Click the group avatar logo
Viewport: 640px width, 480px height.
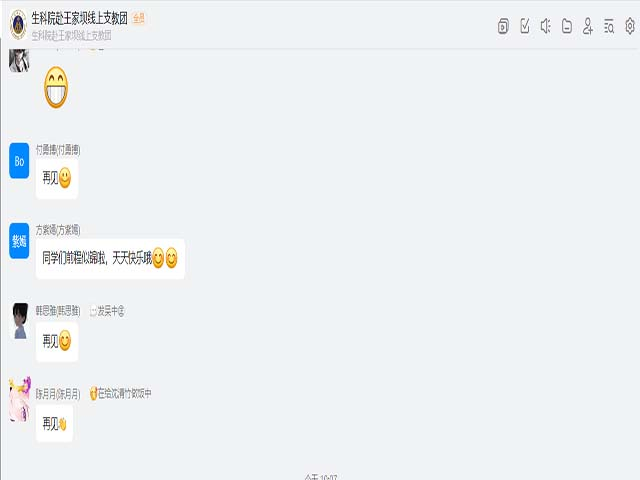(x=18, y=25)
